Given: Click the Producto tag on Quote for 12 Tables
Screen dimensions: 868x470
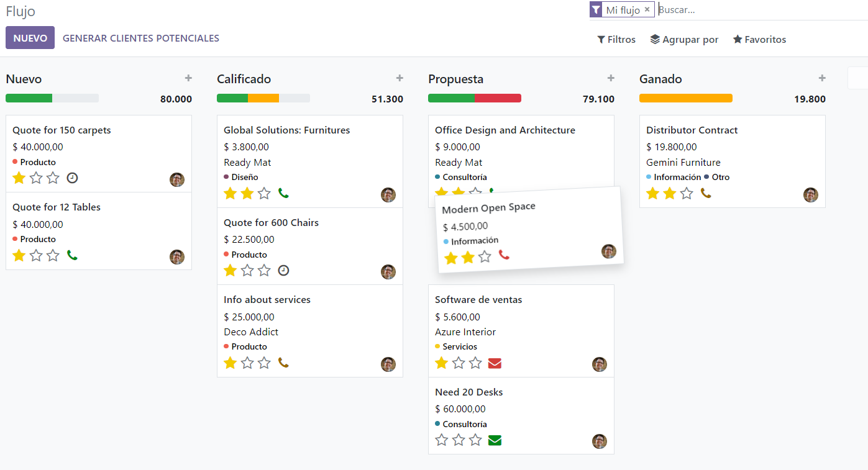Looking at the screenshot, I should click(34, 239).
